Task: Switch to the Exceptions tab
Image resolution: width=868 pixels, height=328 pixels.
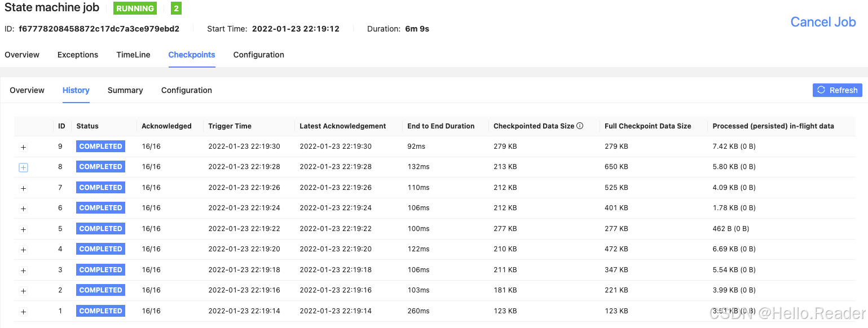Action: tap(77, 55)
